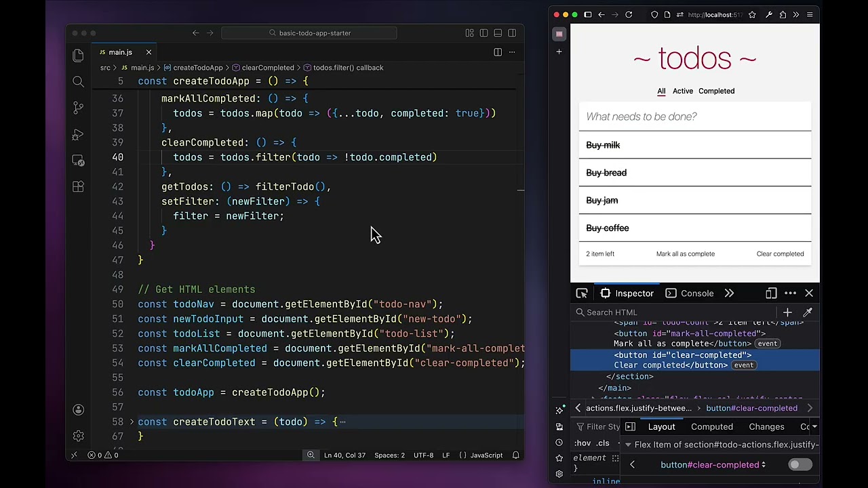Open the Problems errors and warnings indicator
The image size is (868, 488).
coord(102,455)
